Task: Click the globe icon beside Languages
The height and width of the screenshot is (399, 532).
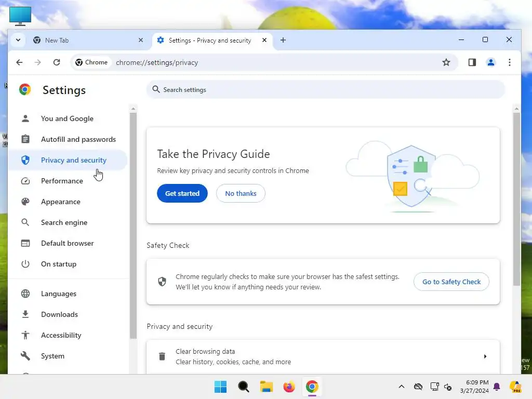Action: point(25,294)
